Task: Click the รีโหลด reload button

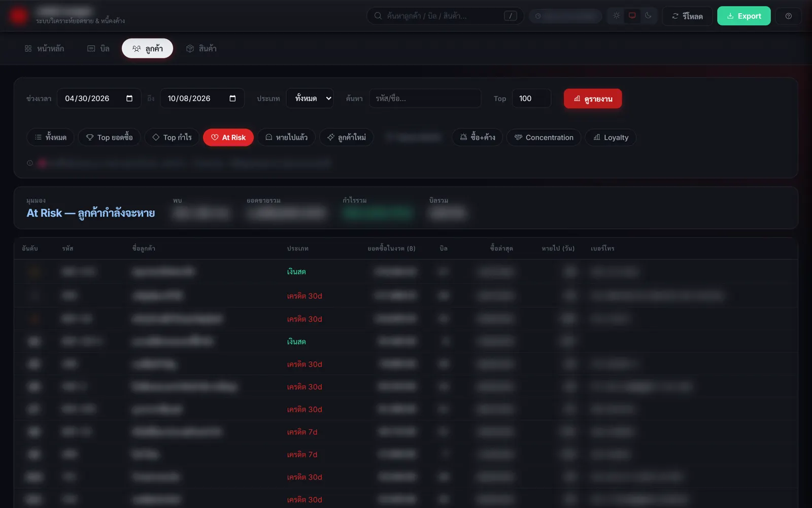Action: point(687,16)
